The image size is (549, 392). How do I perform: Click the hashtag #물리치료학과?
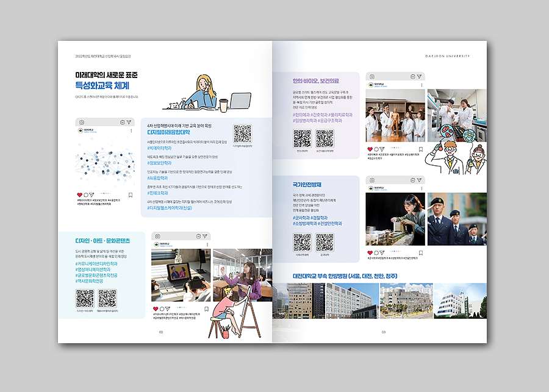[x=340, y=115]
